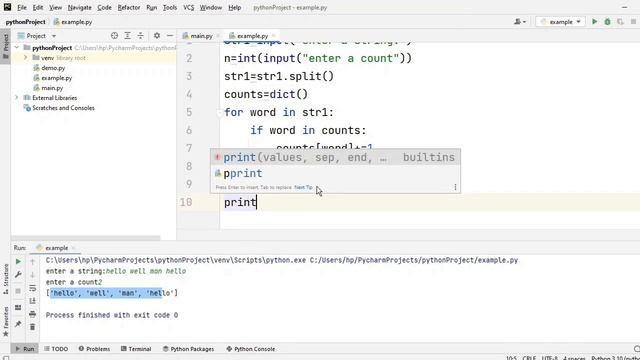This screenshot has height=360, width=640.
Task: Pick the pprint completion suggestion
Action: point(335,173)
